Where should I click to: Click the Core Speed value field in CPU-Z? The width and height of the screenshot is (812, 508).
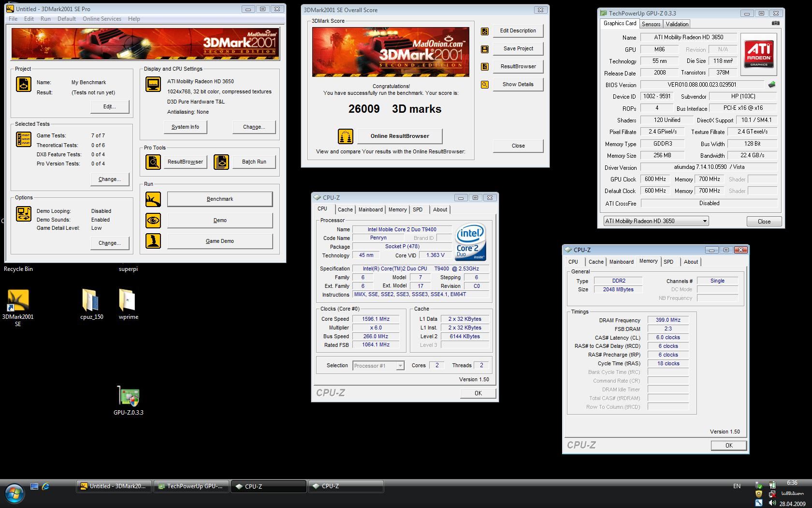376,319
